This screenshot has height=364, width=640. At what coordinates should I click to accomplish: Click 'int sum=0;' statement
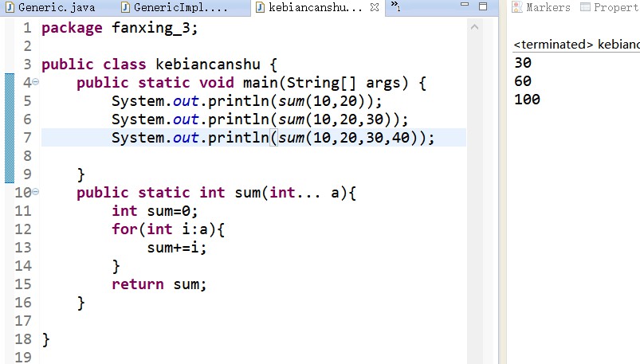point(155,211)
